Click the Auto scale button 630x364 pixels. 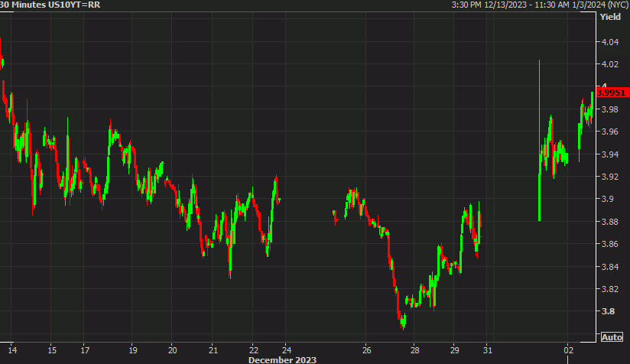tap(612, 337)
